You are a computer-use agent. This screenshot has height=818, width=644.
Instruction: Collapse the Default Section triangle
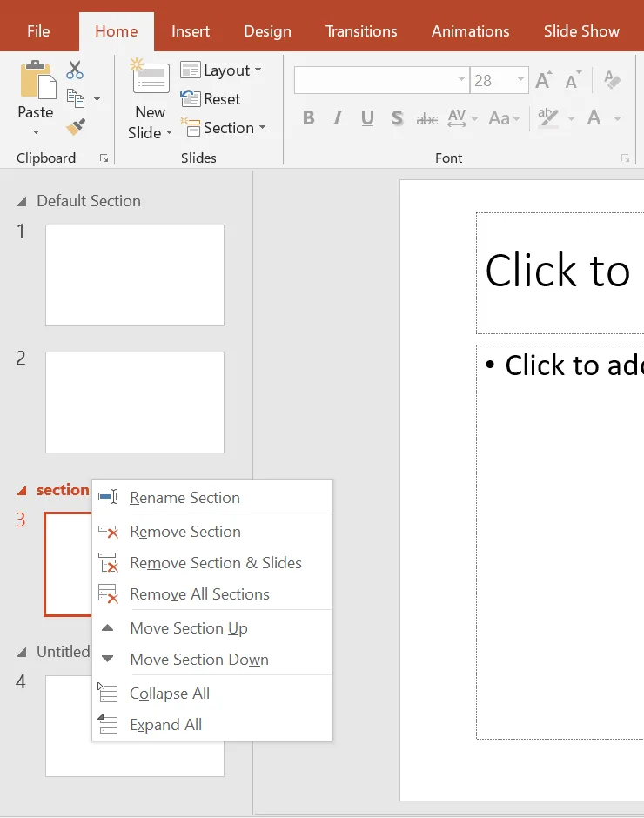22,201
